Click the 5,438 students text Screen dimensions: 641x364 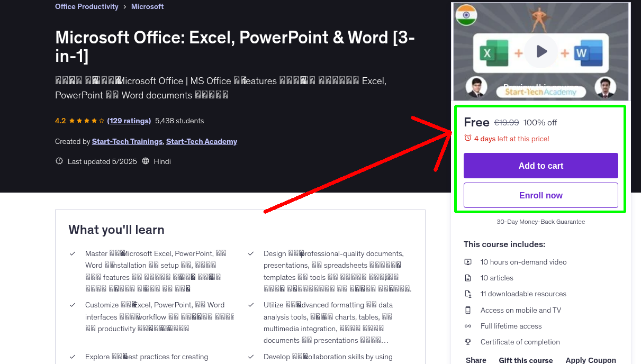click(x=179, y=121)
